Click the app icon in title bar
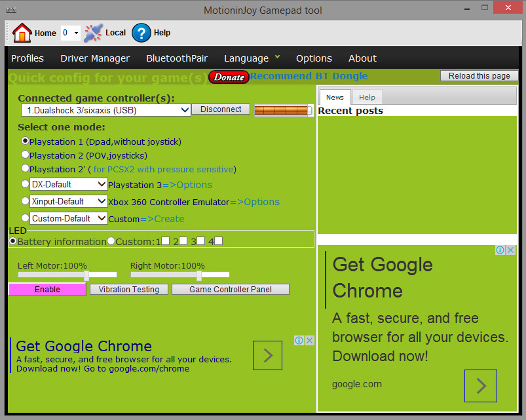The width and height of the screenshot is (526, 420). click(11, 10)
